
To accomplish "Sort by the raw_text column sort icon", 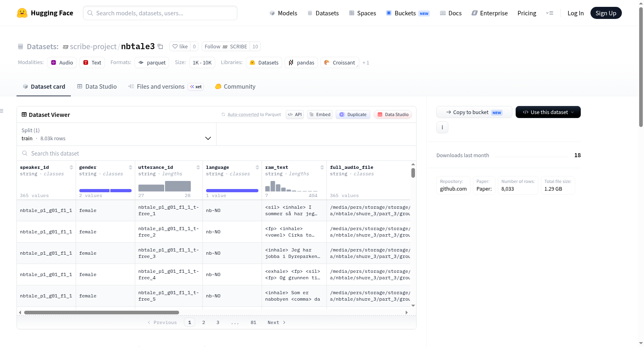I will coord(322,167).
